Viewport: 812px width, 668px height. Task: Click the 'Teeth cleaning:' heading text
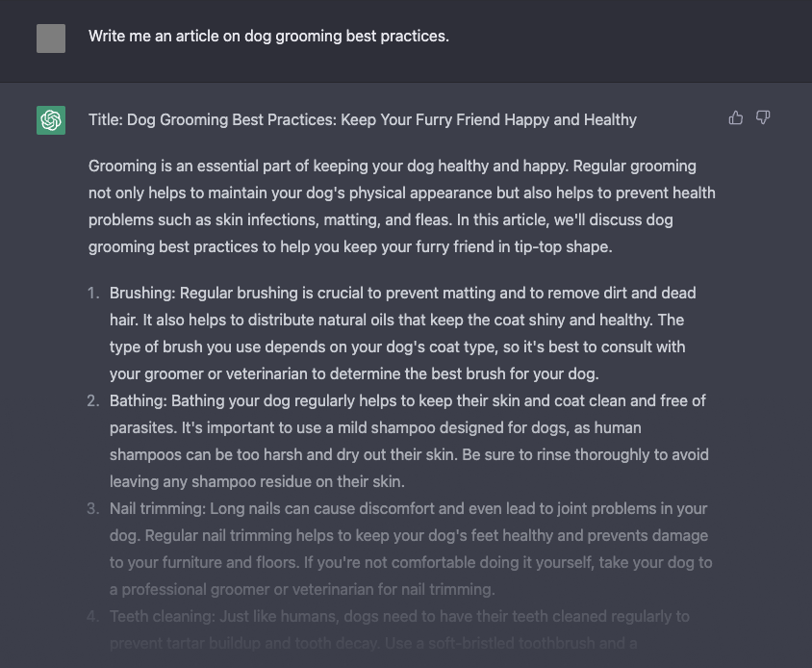[x=162, y=616]
